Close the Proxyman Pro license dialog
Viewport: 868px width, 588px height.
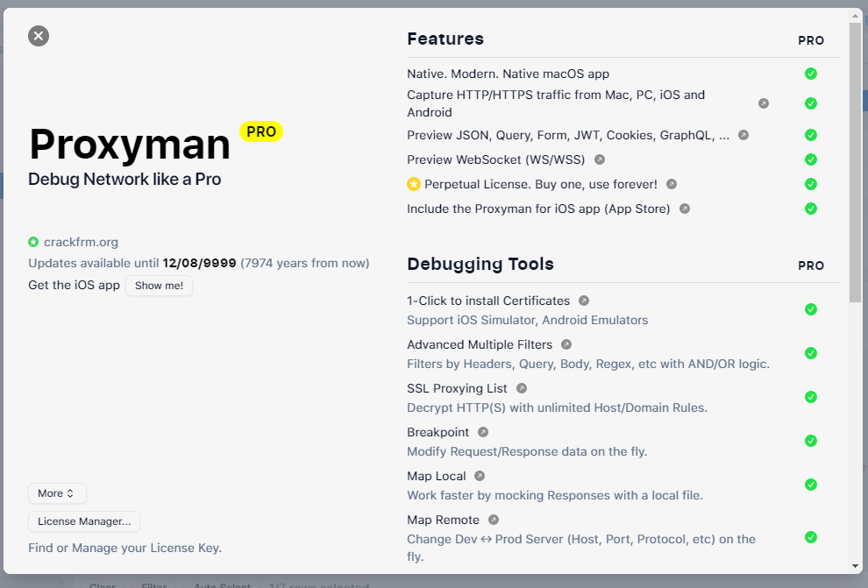tap(39, 36)
